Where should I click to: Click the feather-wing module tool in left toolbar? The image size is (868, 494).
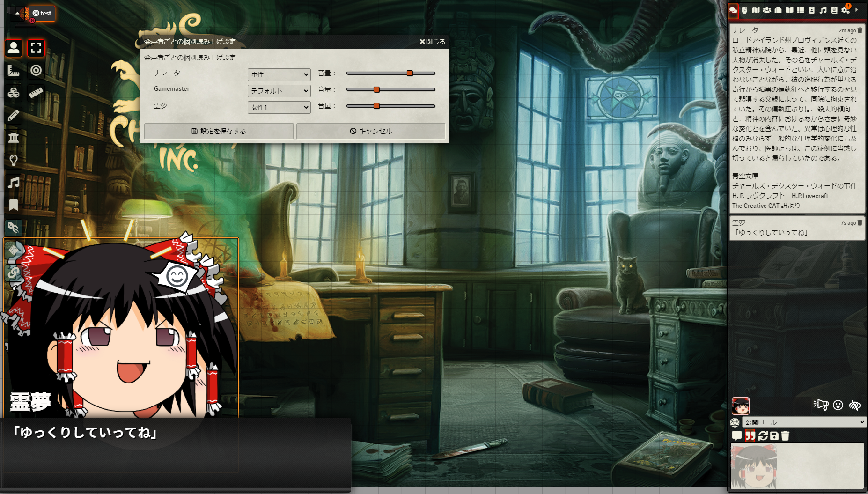point(14,228)
